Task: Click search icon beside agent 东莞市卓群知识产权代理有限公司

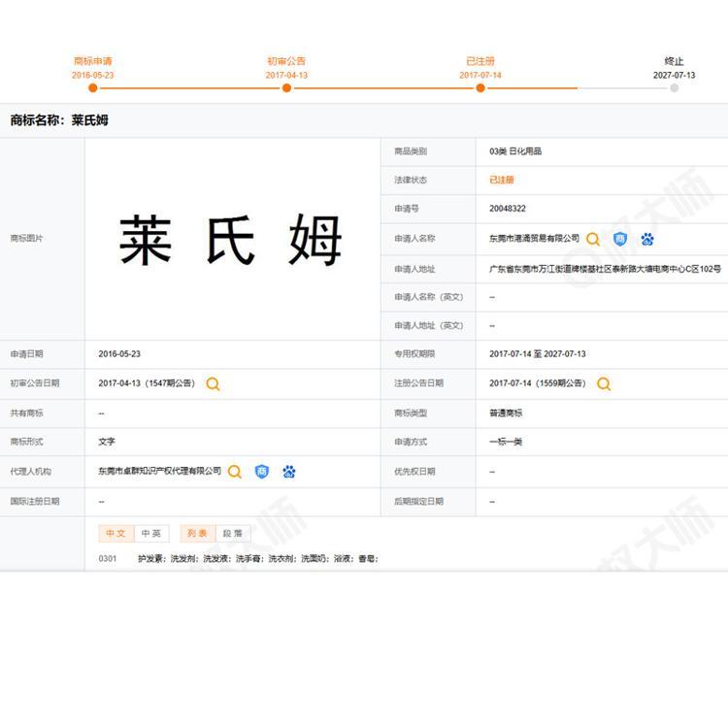Action: click(x=235, y=472)
